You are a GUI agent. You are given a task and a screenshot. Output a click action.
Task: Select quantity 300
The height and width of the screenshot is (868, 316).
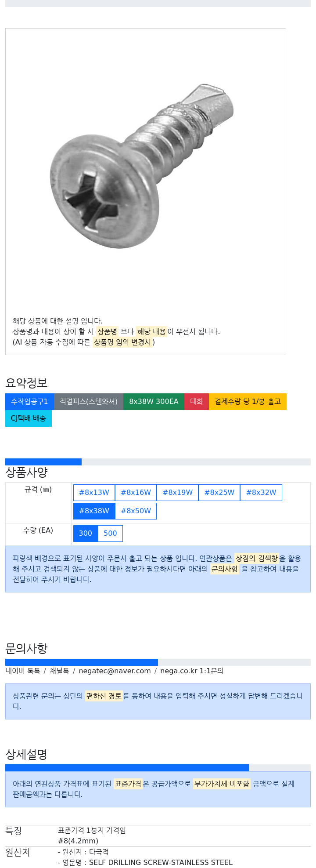(86, 534)
